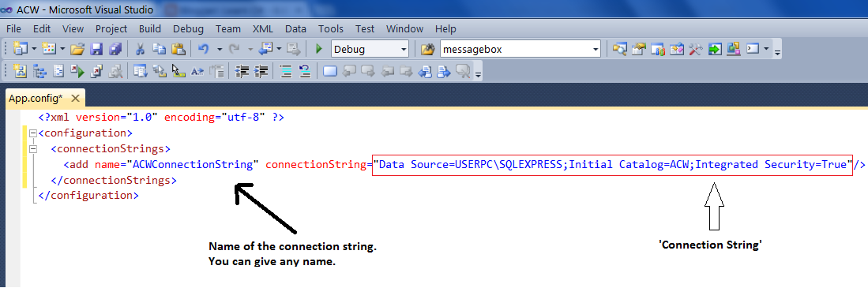Click the Save All icon
This screenshot has width=868, height=288.
[x=115, y=49]
